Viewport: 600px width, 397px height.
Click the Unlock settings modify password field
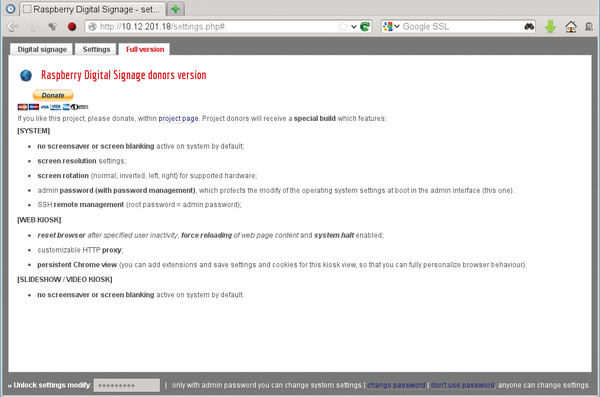coord(127,385)
